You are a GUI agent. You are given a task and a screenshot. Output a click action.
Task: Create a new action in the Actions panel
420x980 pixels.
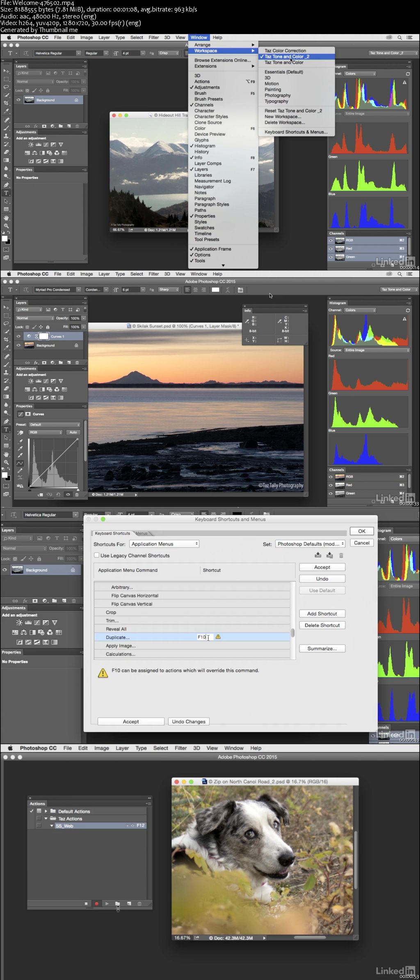click(x=129, y=904)
